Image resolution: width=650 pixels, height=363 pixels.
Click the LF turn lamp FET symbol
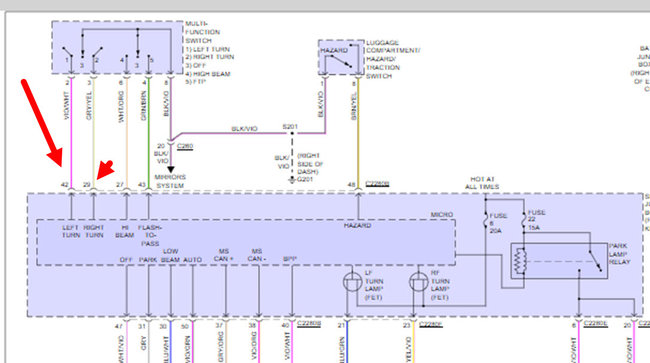point(352,283)
